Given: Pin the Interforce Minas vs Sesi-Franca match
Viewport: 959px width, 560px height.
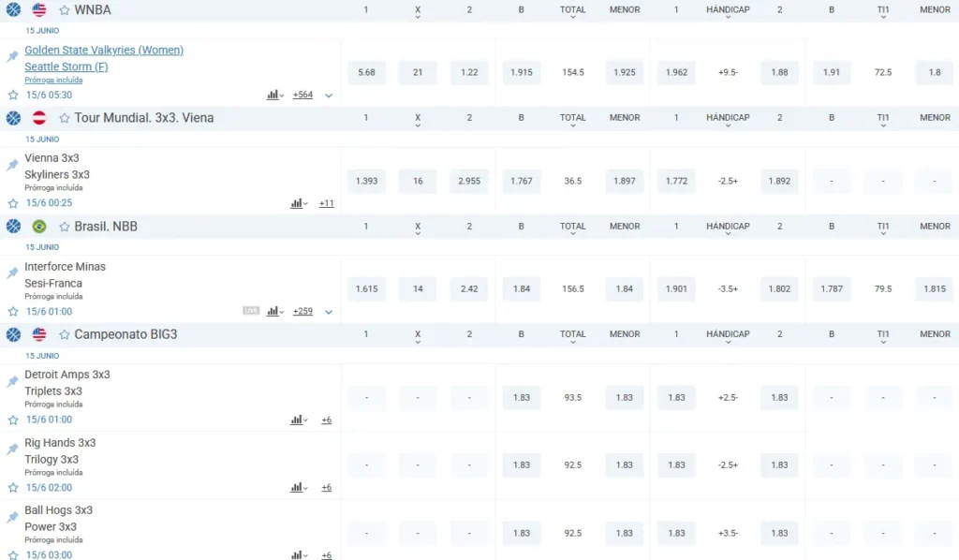Looking at the screenshot, I should [x=12, y=273].
